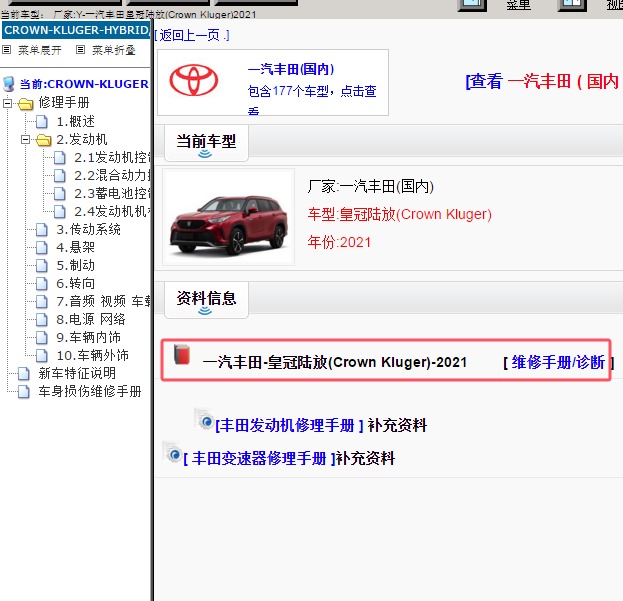Click the 修理手册 folder icon
The height and width of the screenshot is (601, 623).
25,104
